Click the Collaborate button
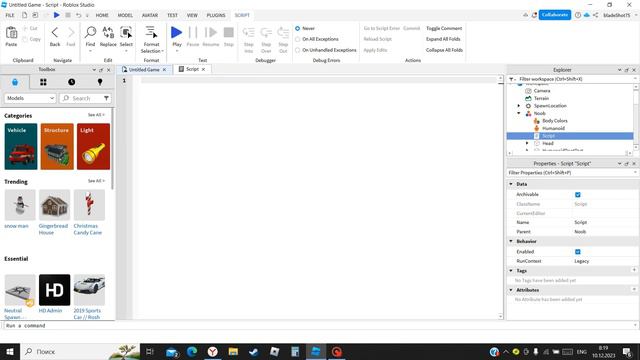Image resolution: width=640 pixels, height=360 pixels. [555, 15]
